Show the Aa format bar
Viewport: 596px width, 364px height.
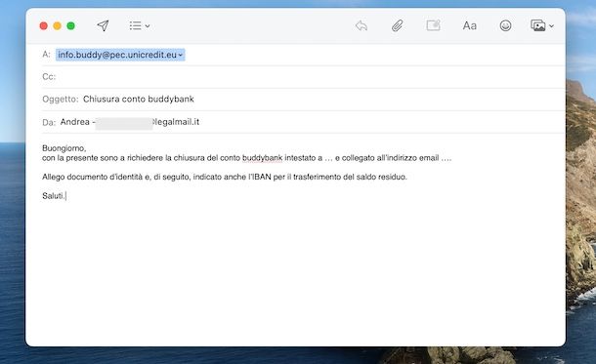[x=469, y=25]
